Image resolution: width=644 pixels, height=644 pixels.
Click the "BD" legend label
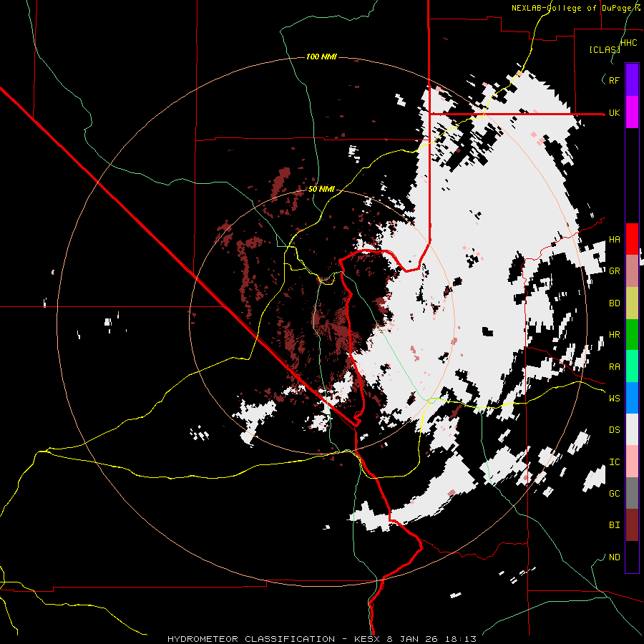click(614, 303)
